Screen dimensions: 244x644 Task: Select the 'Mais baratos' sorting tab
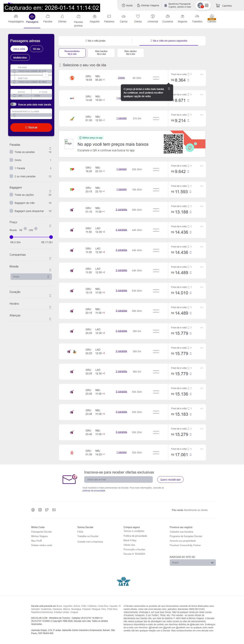tap(101, 53)
